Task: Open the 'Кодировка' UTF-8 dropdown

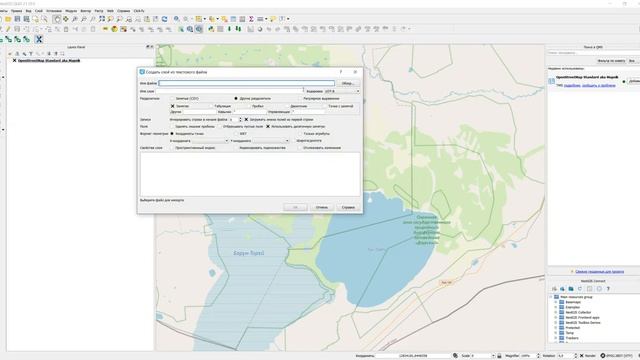Action: 342,91
